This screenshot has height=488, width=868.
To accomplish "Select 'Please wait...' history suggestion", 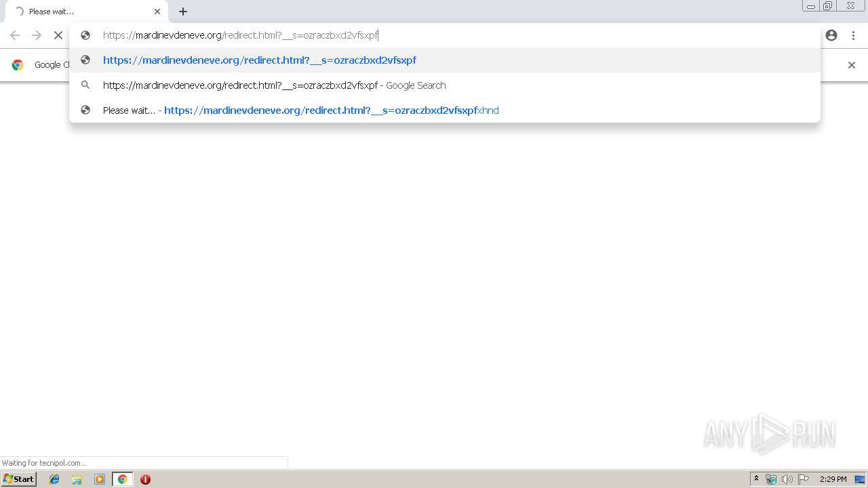I will click(x=445, y=110).
